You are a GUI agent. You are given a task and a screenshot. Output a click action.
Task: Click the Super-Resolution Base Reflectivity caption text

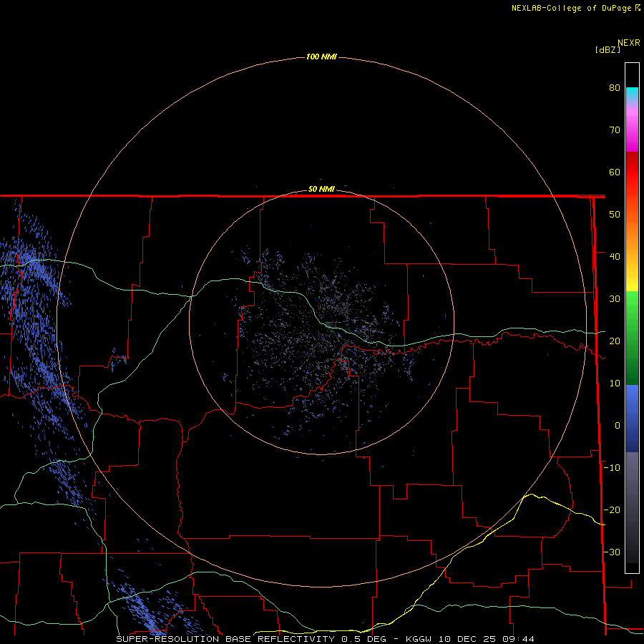(225, 639)
